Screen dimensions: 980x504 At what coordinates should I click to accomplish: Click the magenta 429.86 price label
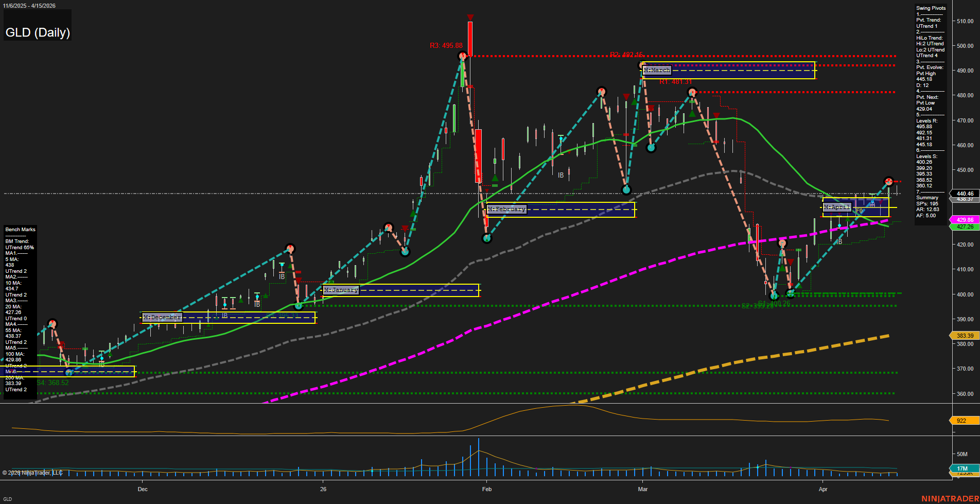(965, 220)
